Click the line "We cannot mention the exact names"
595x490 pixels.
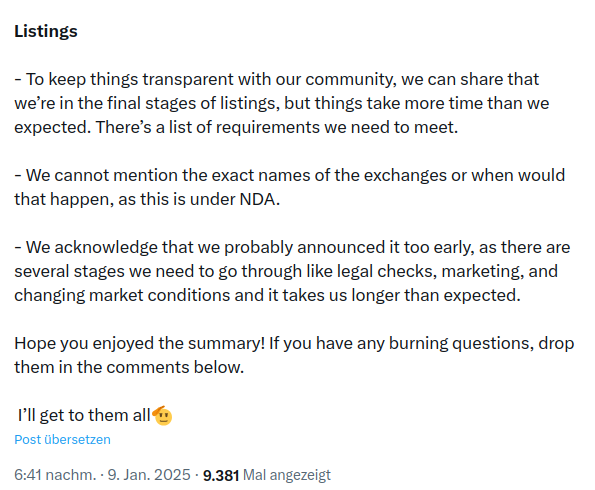(x=290, y=176)
